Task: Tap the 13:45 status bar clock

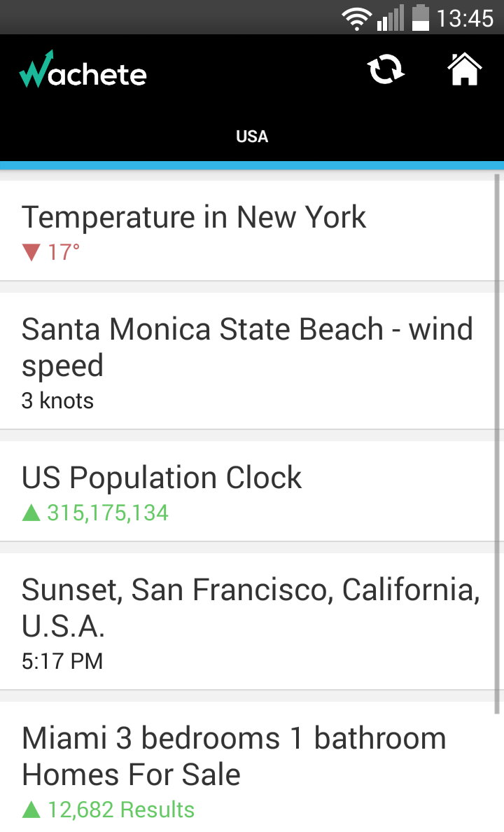Action: (x=465, y=18)
